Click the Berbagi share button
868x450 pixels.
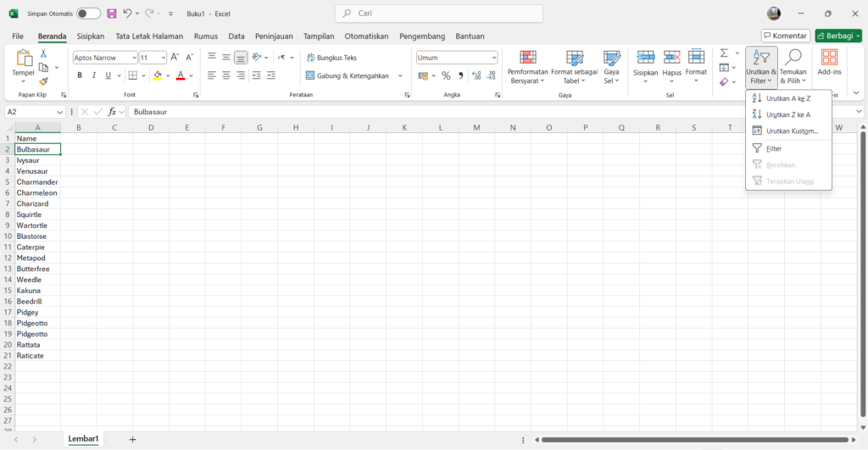tap(838, 36)
